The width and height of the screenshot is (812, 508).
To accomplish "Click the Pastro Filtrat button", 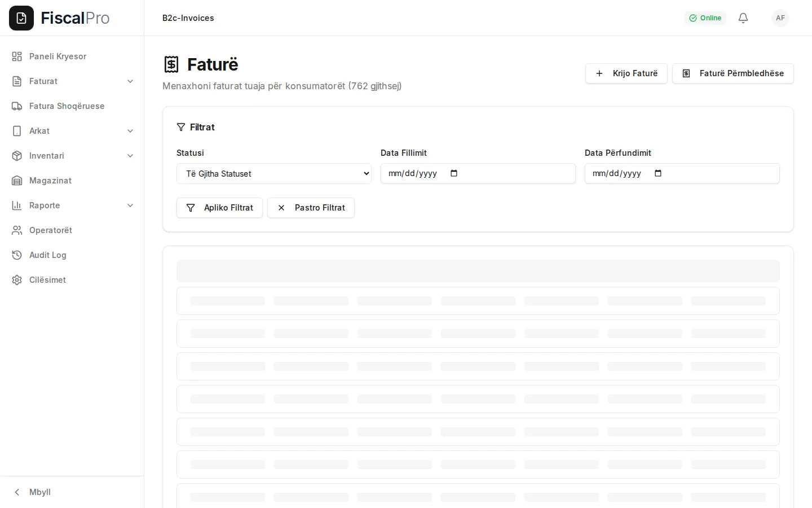I will pos(311,208).
